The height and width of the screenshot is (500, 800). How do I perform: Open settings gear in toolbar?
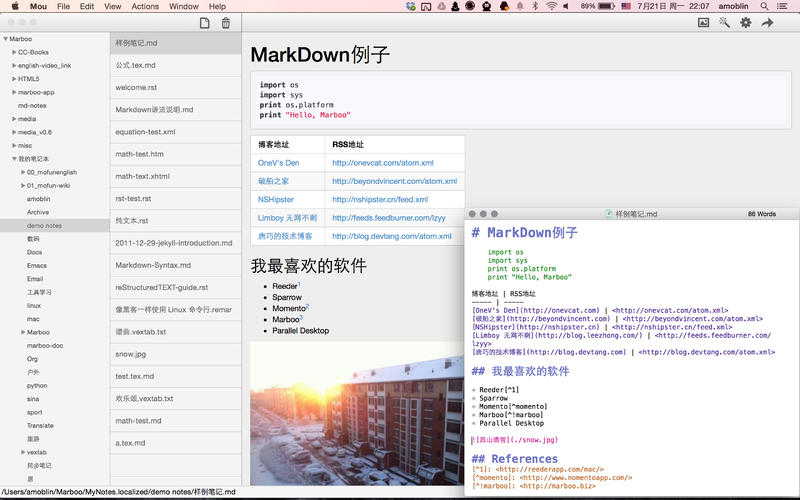point(746,22)
